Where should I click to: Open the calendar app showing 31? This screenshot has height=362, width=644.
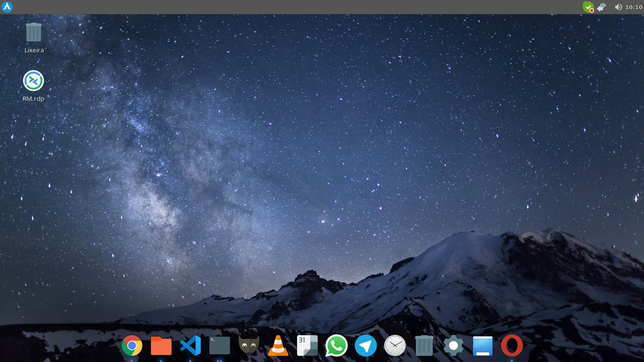click(307, 346)
